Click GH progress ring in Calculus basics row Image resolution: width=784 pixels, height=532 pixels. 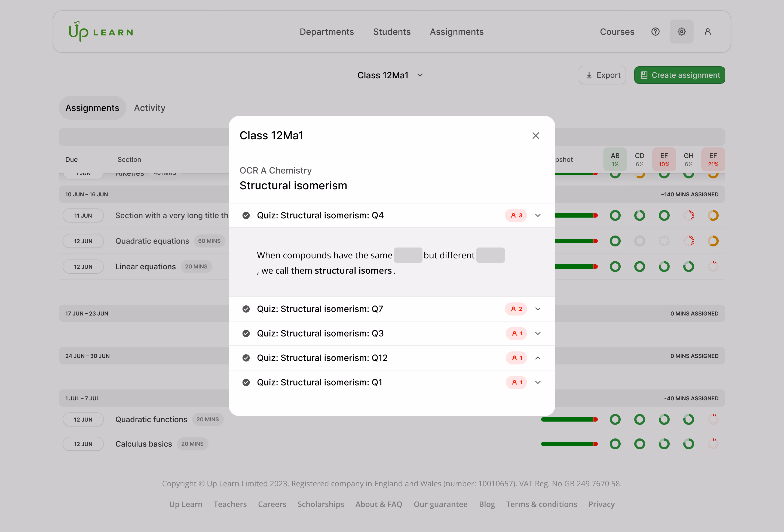pos(688,444)
